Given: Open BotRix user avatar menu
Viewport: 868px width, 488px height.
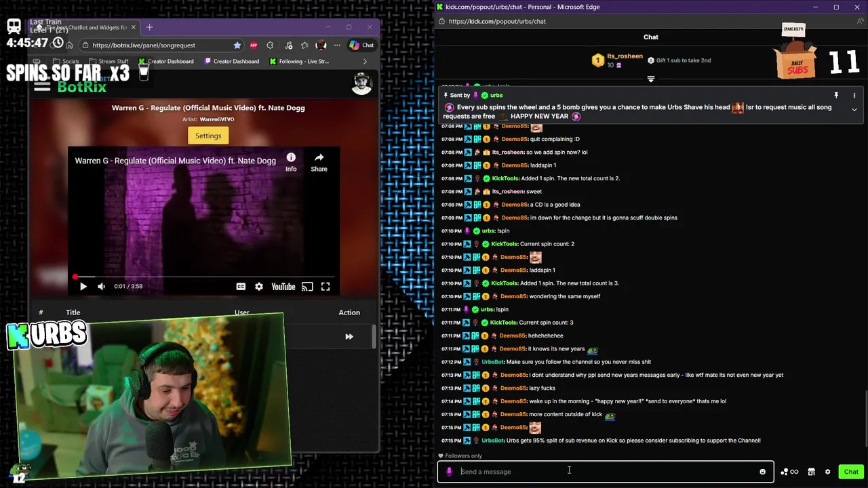Looking at the screenshot, I should [361, 83].
